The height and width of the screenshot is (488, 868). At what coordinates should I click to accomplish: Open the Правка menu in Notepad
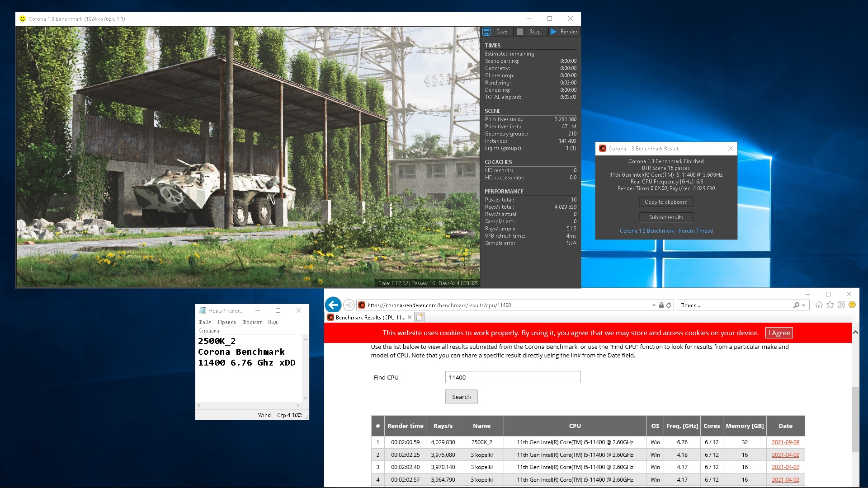pos(226,322)
